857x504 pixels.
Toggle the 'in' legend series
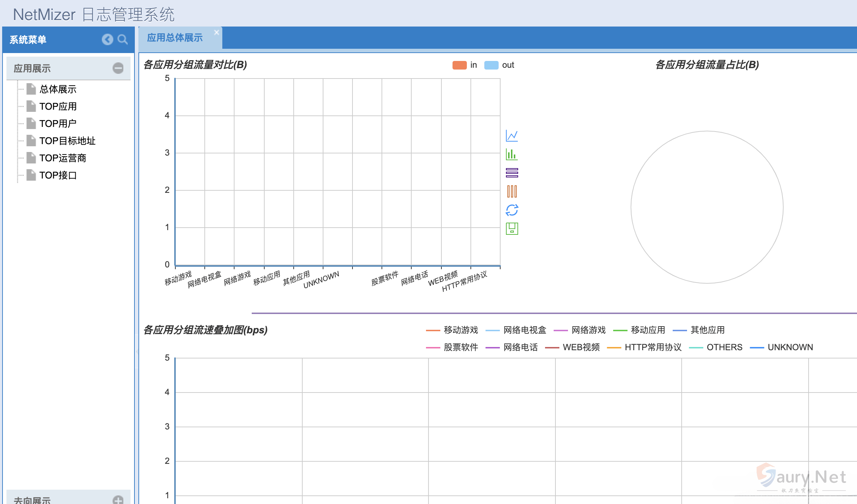coord(459,65)
